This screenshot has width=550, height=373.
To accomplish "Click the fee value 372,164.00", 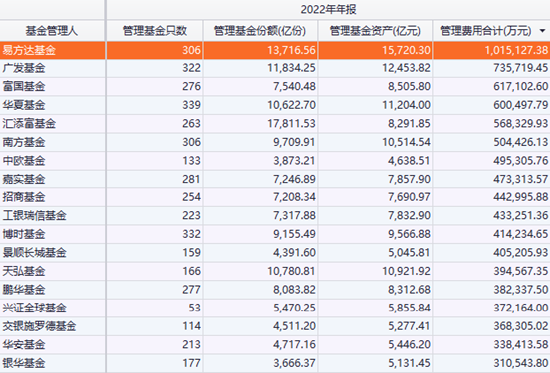I will pos(521,308).
